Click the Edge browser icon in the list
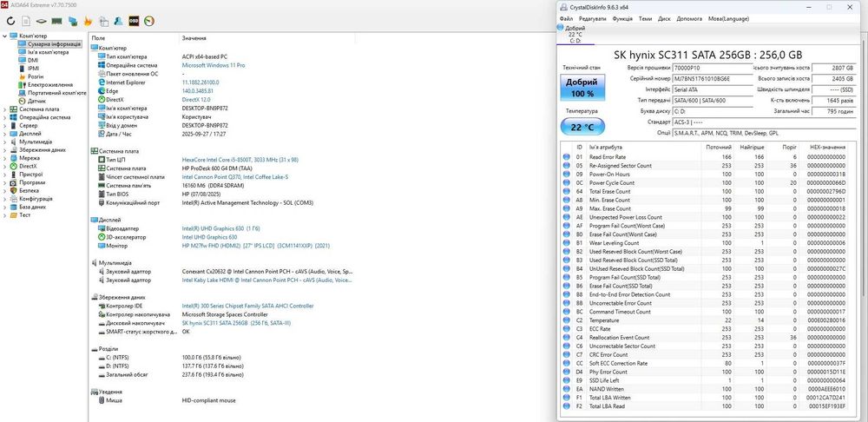 coord(102,91)
